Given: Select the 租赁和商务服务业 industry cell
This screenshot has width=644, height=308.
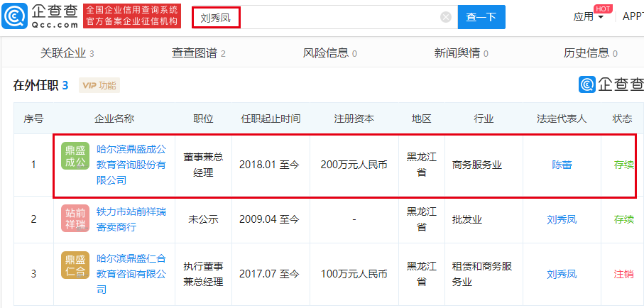Looking at the screenshot, I should [x=484, y=274].
